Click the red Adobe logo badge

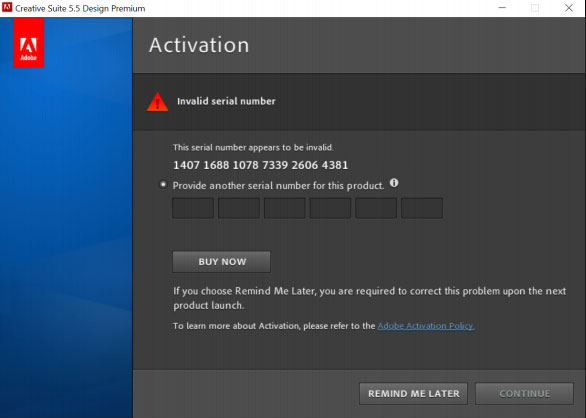[x=29, y=43]
